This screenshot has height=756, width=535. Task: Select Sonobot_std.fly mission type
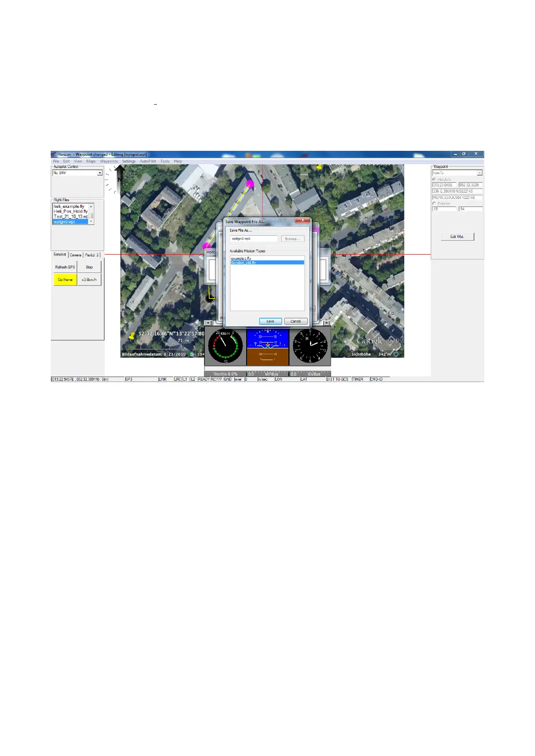click(x=267, y=263)
